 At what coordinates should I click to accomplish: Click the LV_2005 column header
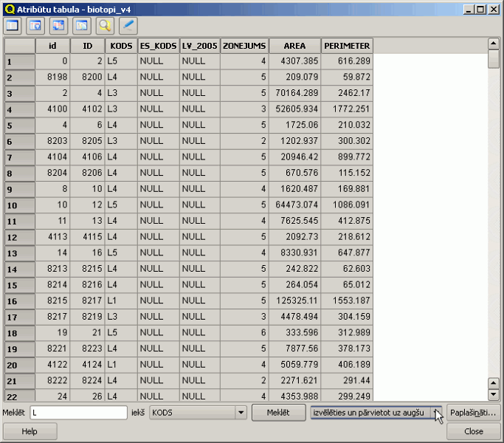(199, 46)
